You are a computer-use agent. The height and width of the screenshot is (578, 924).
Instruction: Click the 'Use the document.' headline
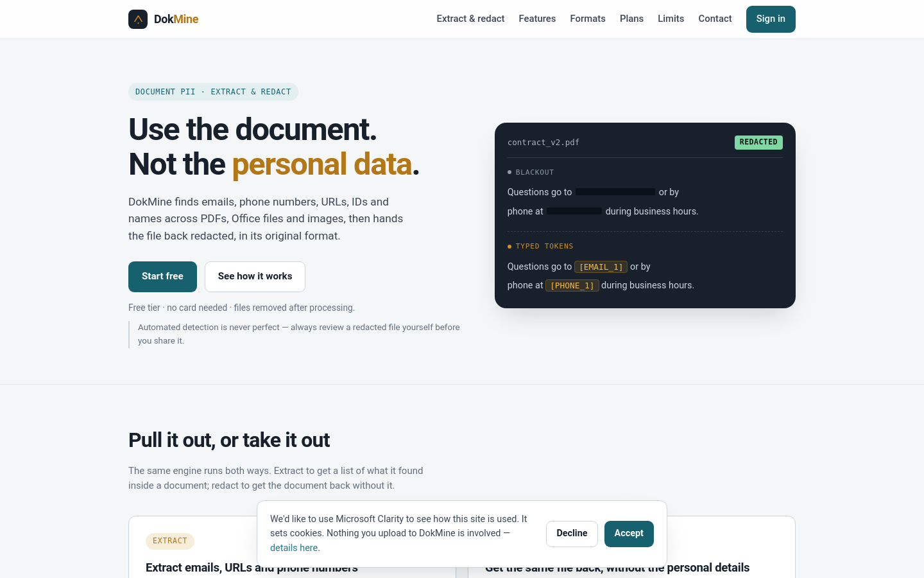253,129
